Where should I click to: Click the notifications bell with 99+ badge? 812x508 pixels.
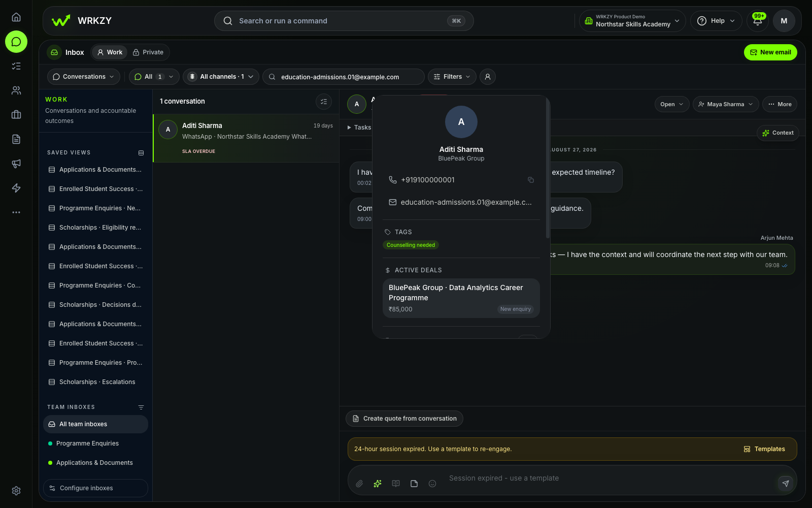758,21
